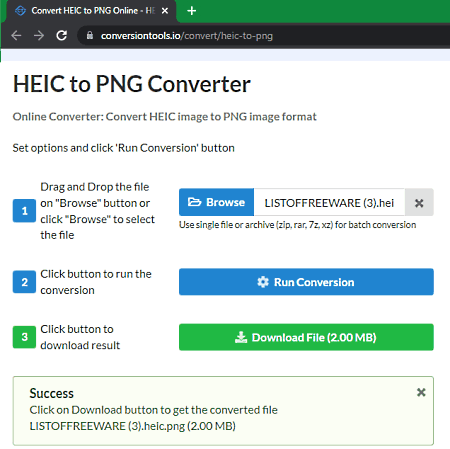Click 'Click button to download result' text

(80, 337)
